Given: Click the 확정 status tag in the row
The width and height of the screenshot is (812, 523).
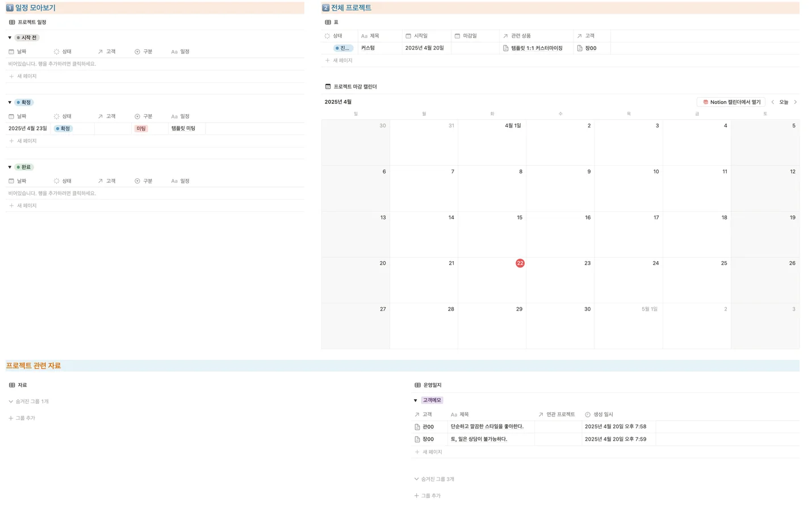Looking at the screenshot, I should pos(63,128).
